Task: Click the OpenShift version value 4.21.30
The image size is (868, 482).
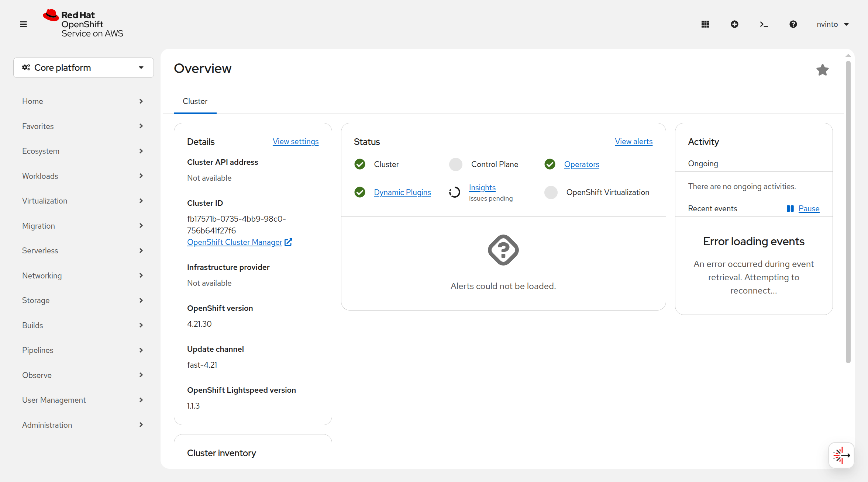Action: click(199, 324)
